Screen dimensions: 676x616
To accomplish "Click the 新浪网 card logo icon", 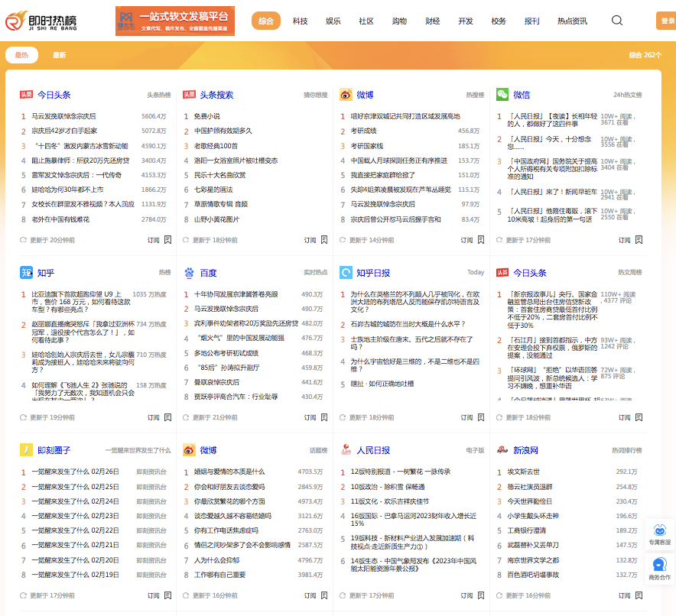I will 502,449.
